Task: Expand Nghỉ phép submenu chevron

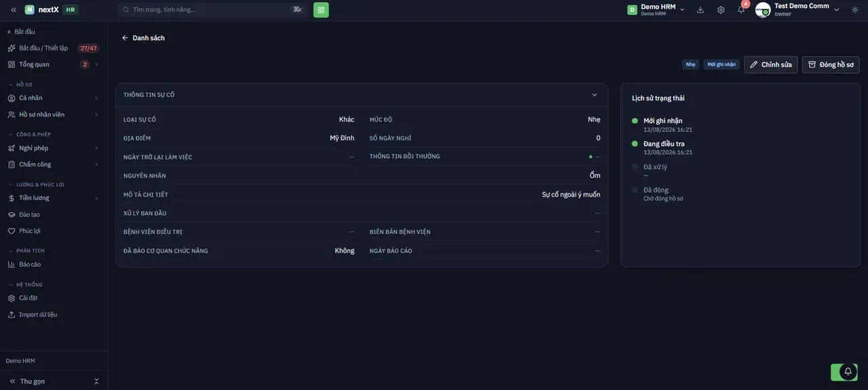Action: (x=96, y=148)
